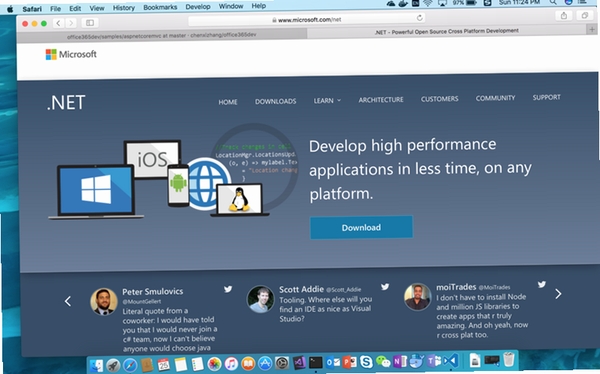
Task: Open the View menu
Action: (97, 8)
